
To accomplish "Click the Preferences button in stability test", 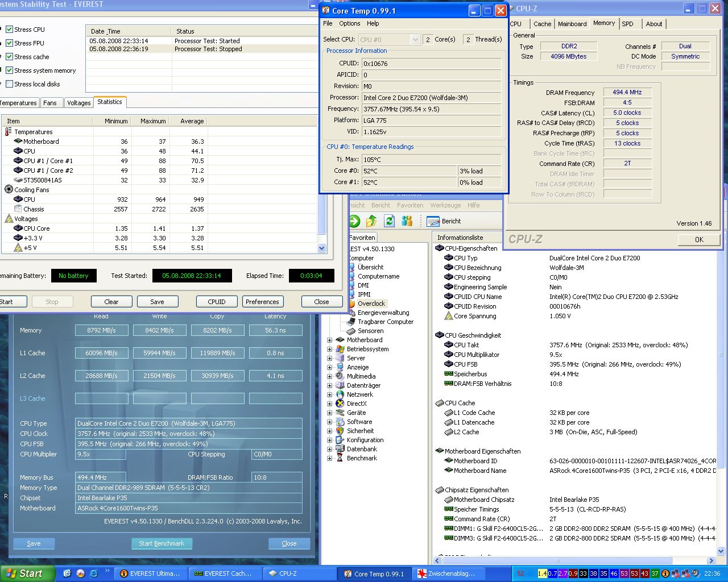I will click(262, 302).
